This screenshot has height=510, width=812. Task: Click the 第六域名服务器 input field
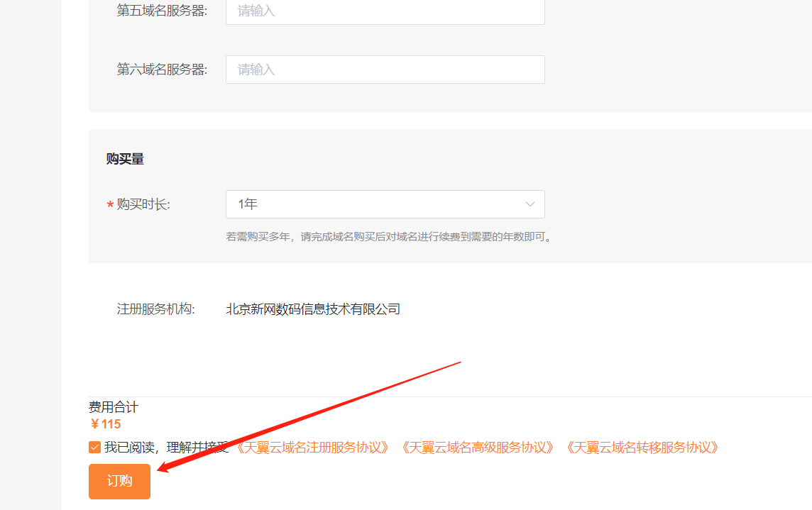[x=385, y=69]
